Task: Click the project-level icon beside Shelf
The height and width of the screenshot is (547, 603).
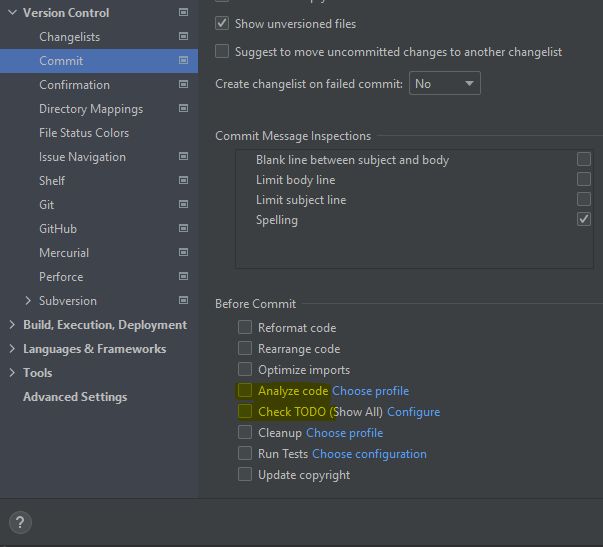Action: (x=183, y=180)
